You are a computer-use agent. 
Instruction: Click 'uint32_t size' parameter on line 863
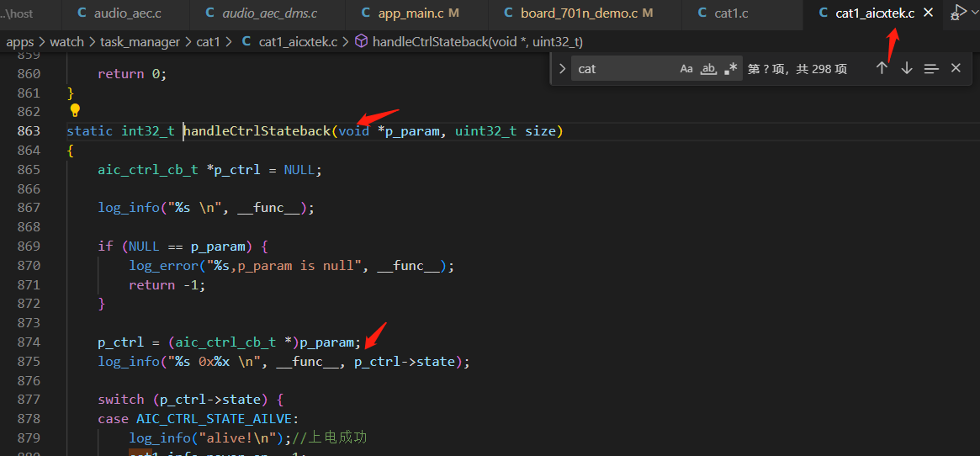tap(506, 131)
